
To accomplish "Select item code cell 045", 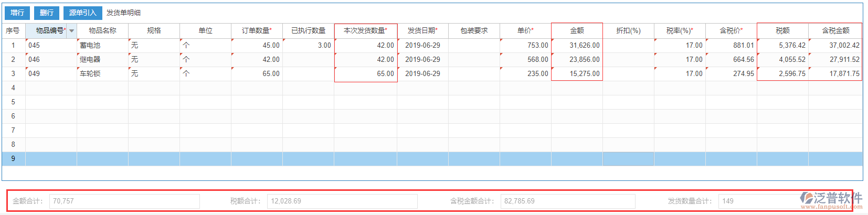I will point(51,46).
